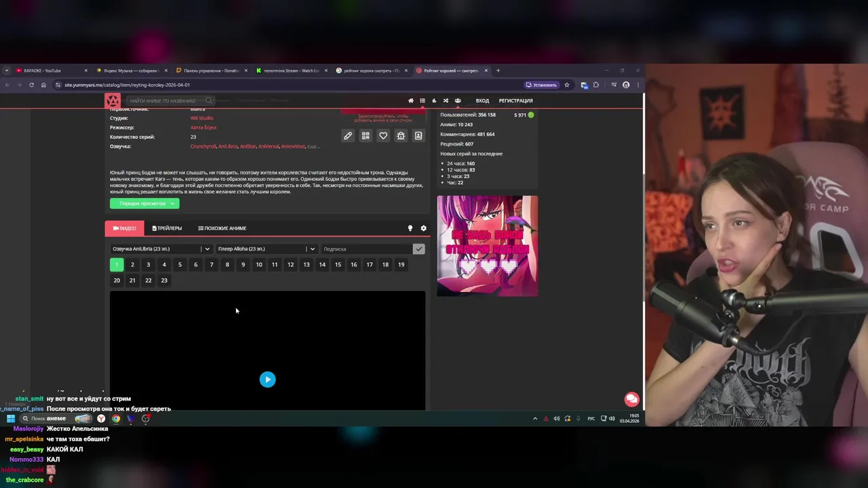Report a bug with bug icon

pos(401,136)
